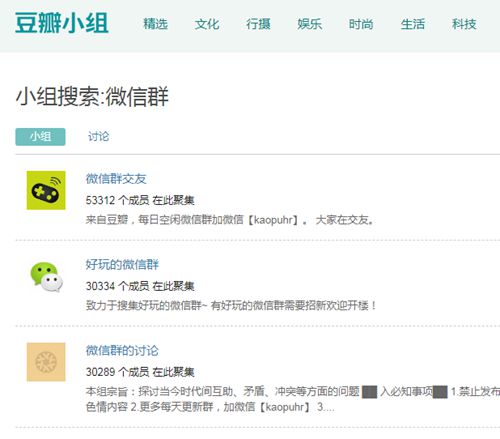Click the 小组搜索:微信群 heading
500x439 pixels.
click(x=92, y=96)
